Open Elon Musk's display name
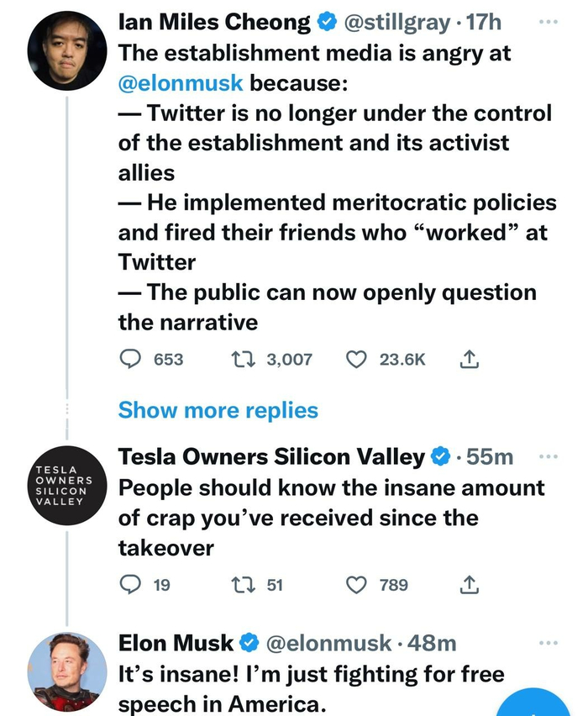 point(176,644)
